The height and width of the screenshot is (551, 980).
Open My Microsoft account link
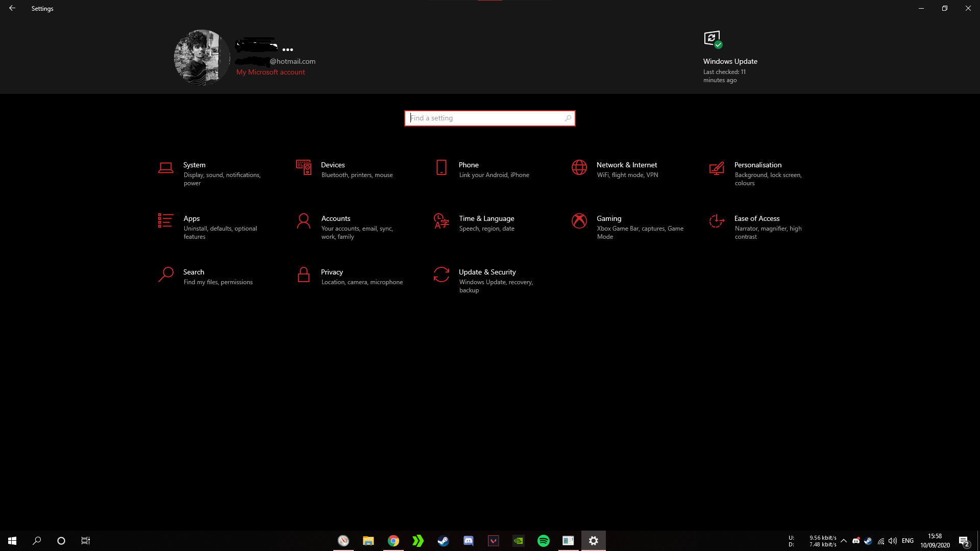point(271,72)
